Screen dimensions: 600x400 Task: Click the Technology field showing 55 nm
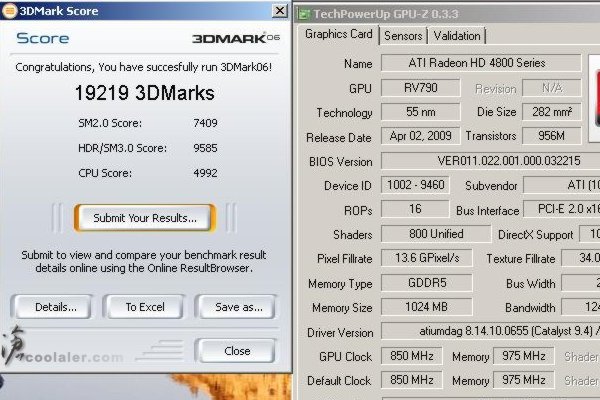point(421,112)
